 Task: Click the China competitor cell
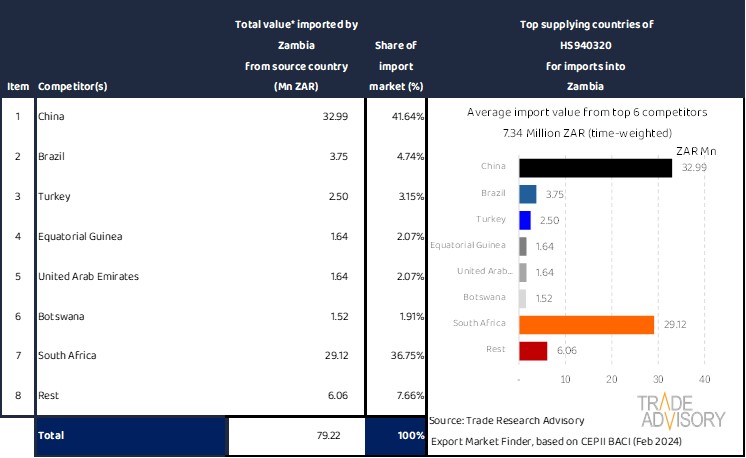click(x=51, y=117)
